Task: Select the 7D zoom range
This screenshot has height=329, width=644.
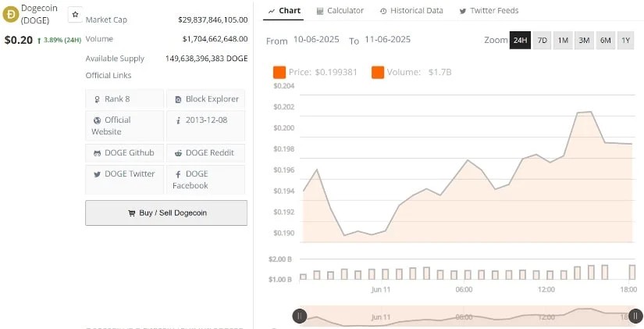Action: pos(543,41)
